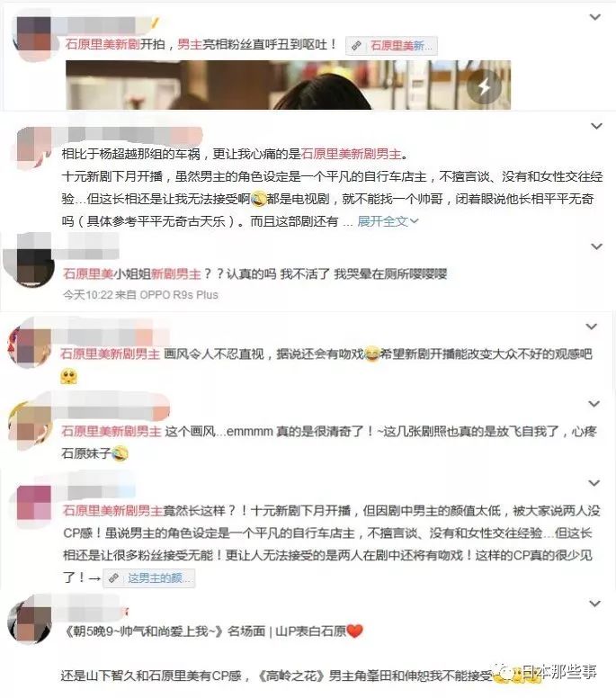This screenshot has width=616, height=698.
Task: Open preview image thumbnail in first post
Action: coord(288,85)
